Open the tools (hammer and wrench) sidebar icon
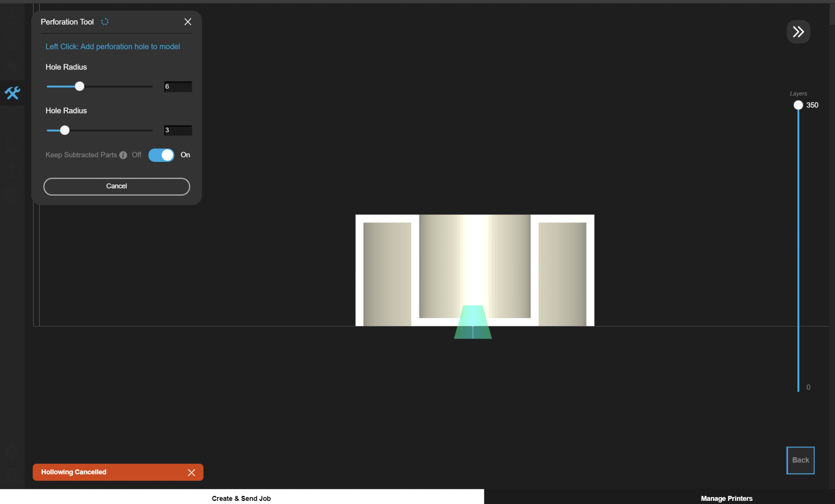This screenshot has height=504, width=835. pos(12,93)
